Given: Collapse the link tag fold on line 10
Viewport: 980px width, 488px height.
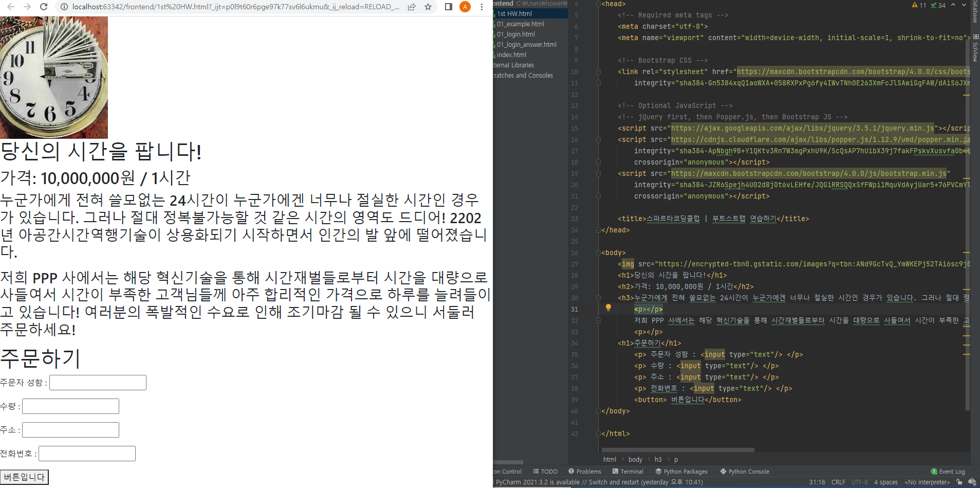Looking at the screenshot, I should click(x=598, y=72).
